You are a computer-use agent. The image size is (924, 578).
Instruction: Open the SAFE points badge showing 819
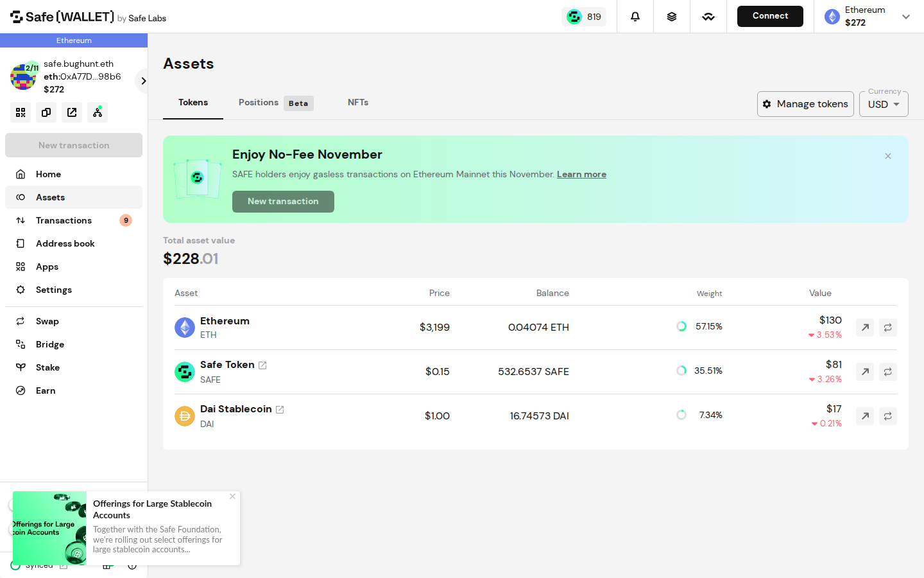click(584, 17)
